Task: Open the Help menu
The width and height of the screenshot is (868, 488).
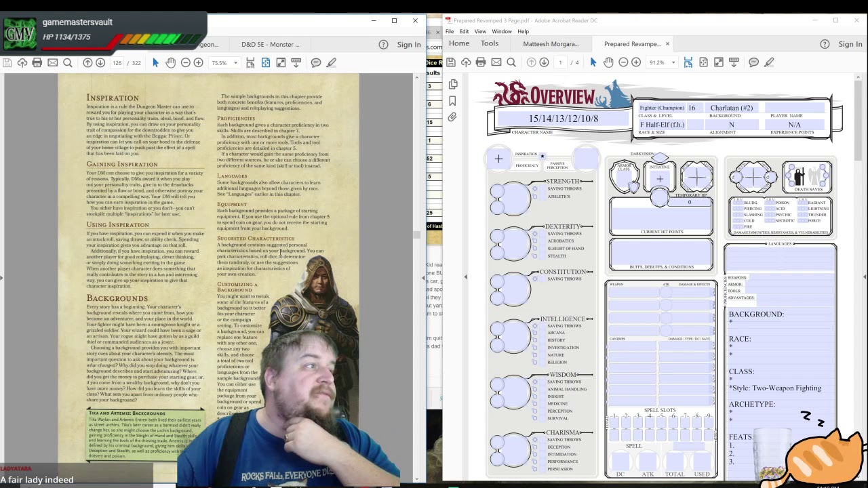Action: pyautogui.click(x=524, y=31)
